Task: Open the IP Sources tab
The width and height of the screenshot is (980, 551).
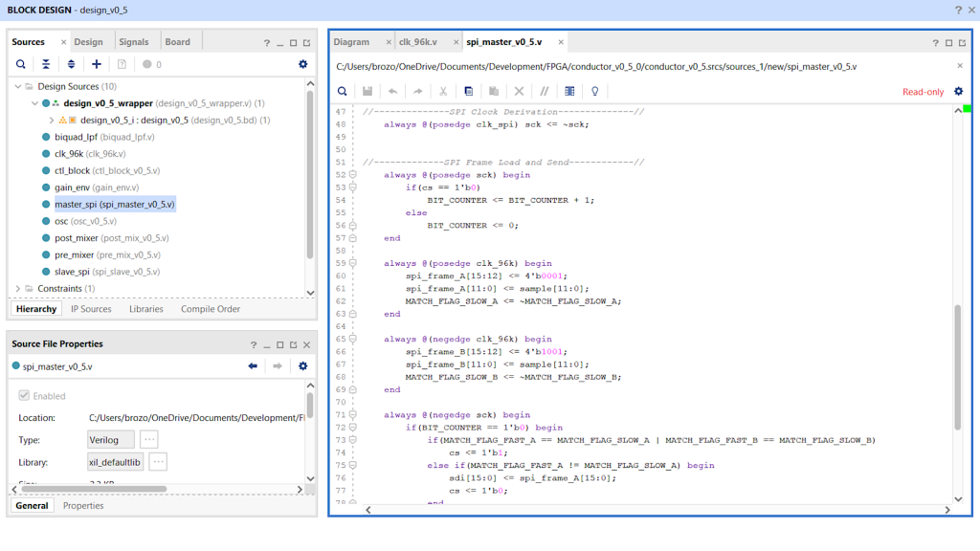Action: click(91, 309)
